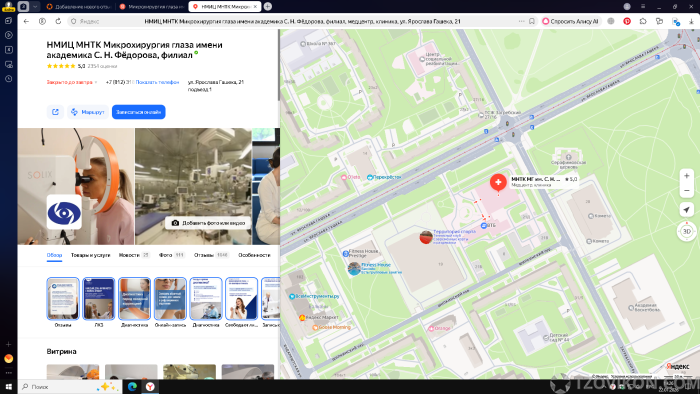Viewport: 700px width, 394px height.
Task: Open the sidebar Alice orange icon
Action: click(8, 358)
